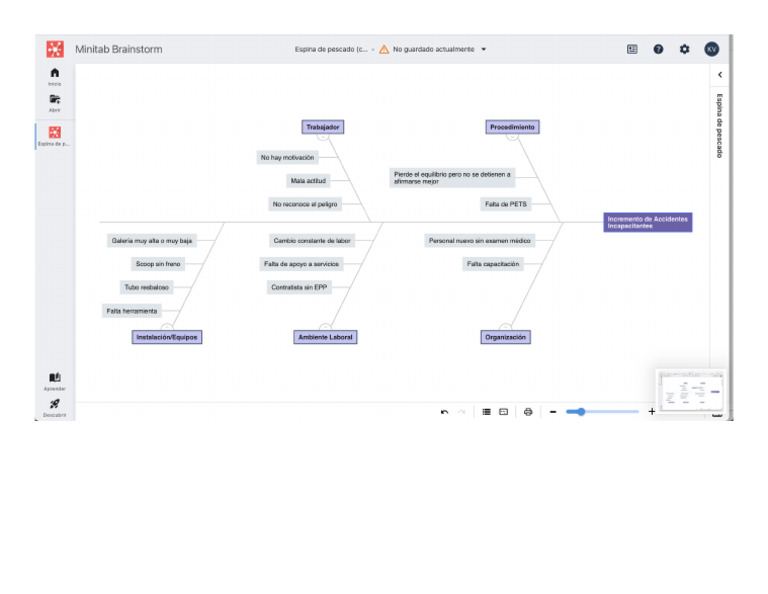Open the KV user avatar menu

(711, 49)
